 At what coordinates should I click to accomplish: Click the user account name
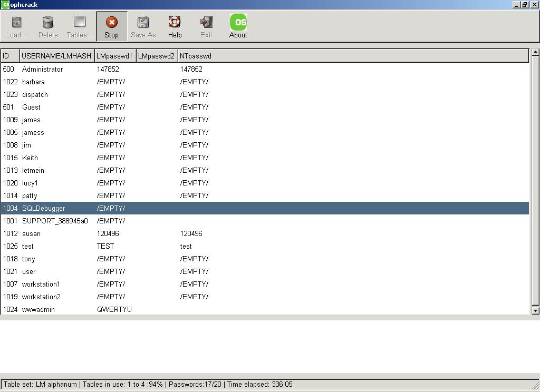tap(28, 271)
